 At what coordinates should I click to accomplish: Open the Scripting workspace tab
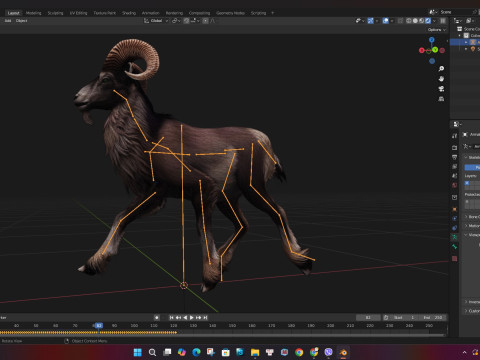(258, 13)
